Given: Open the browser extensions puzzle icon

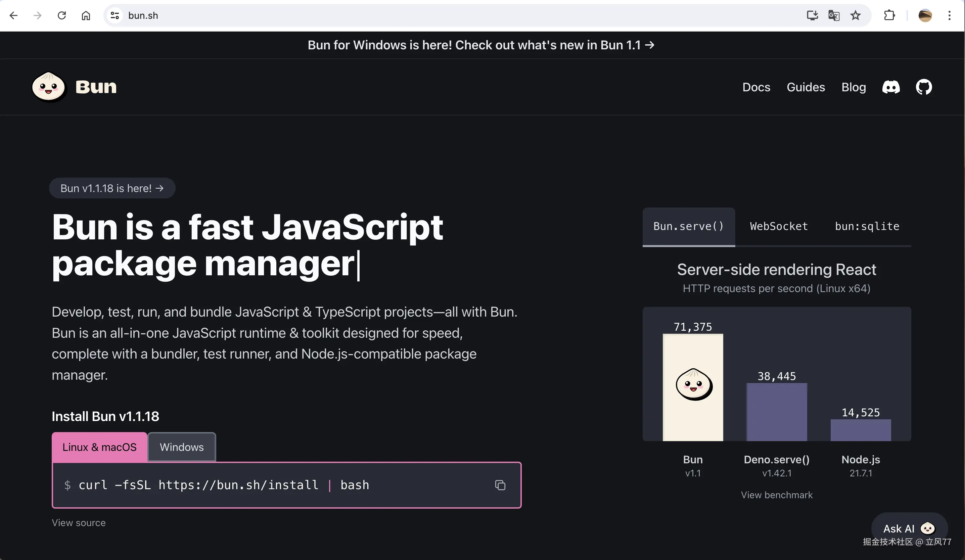Looking at the screenshot, I should 889,16.
